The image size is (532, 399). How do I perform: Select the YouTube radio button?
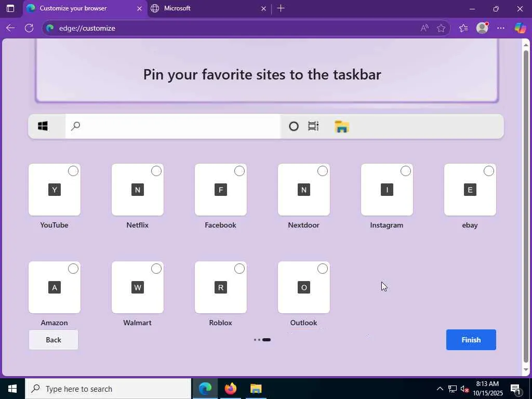[x=73, y=171]
